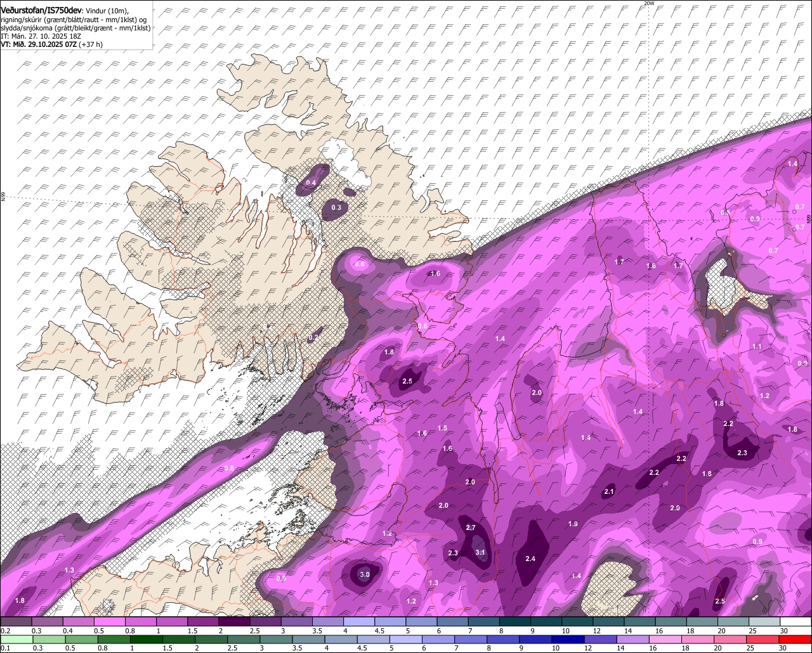Select the 2.1 value label on the map
The height and width of the screenshot is (653, 812).
[x=610, y=491]
